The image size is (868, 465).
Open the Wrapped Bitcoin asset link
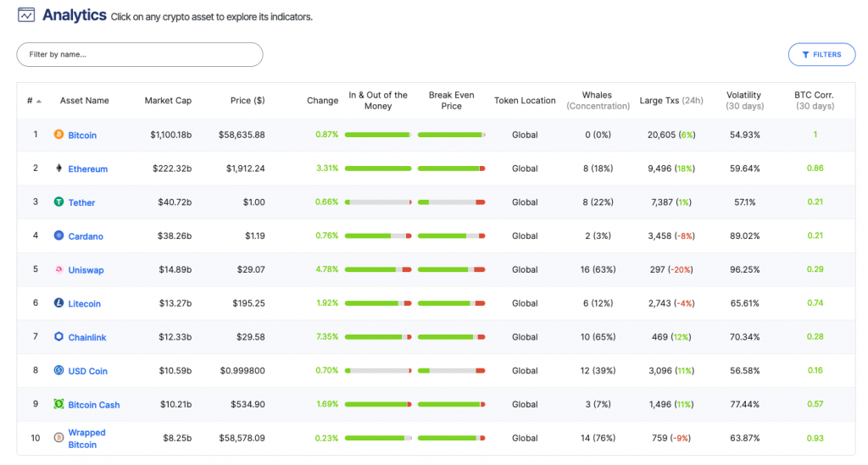[87, 439]
